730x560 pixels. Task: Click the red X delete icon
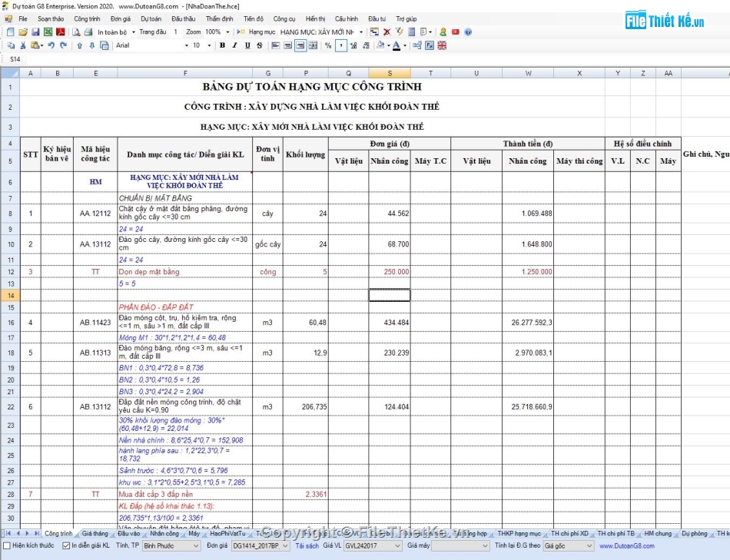tap(387, 32)
